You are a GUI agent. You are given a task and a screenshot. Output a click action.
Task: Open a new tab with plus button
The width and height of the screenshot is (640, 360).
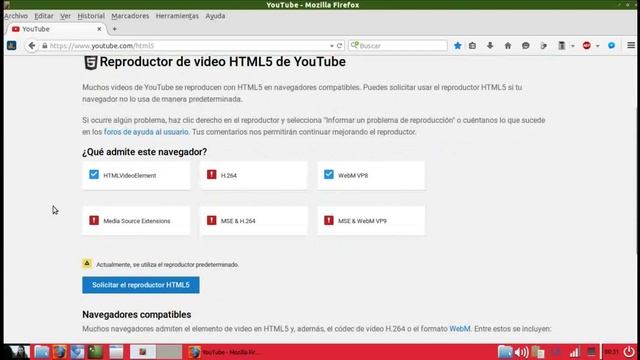point(114,29)
